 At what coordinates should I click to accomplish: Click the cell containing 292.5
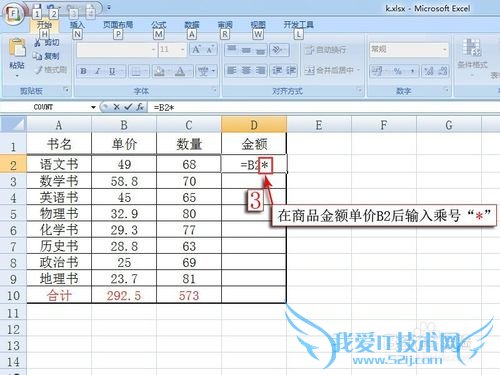124,295
